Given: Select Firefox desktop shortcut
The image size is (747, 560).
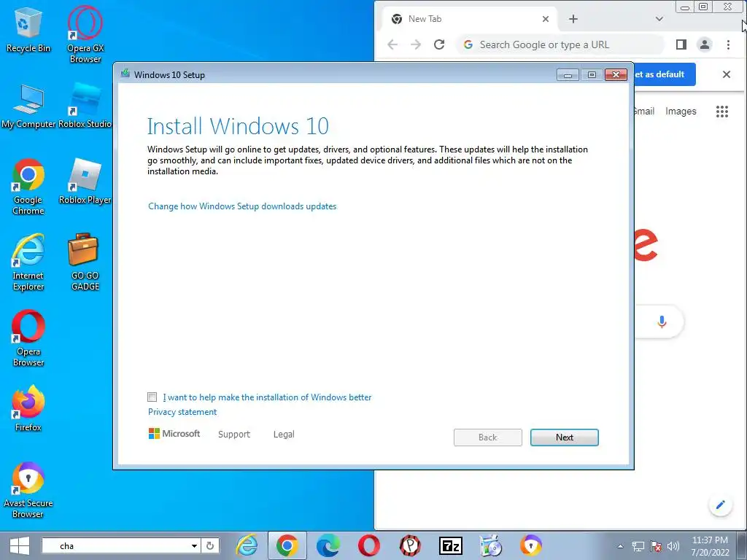Looking at the screenshot, I should click(x=28, y=408).
